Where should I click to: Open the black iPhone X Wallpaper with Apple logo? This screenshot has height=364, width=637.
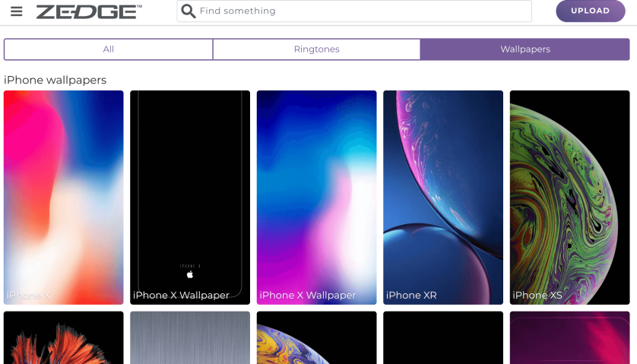190,198
